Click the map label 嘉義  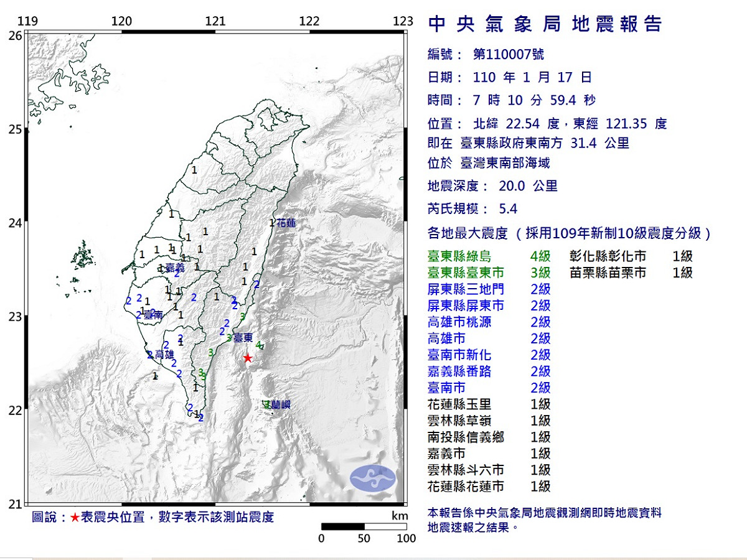[x=176, y=267]
